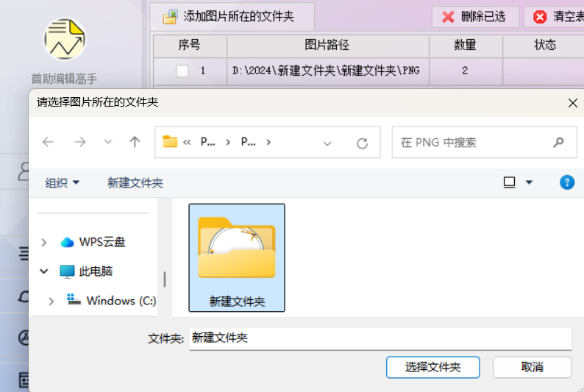Expand the WPS云盘 tree node
Viewport: 584px width, 392px height.
click(44, 243)
